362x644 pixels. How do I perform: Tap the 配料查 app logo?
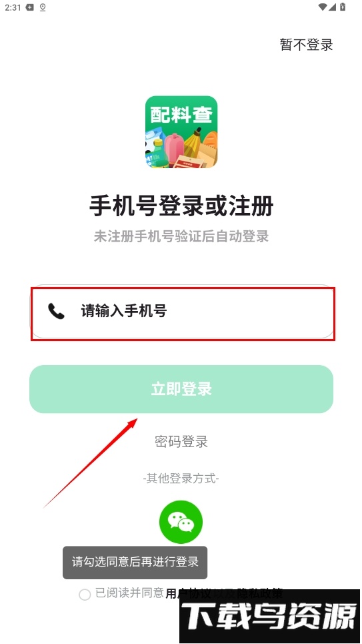tap(181, 132)
